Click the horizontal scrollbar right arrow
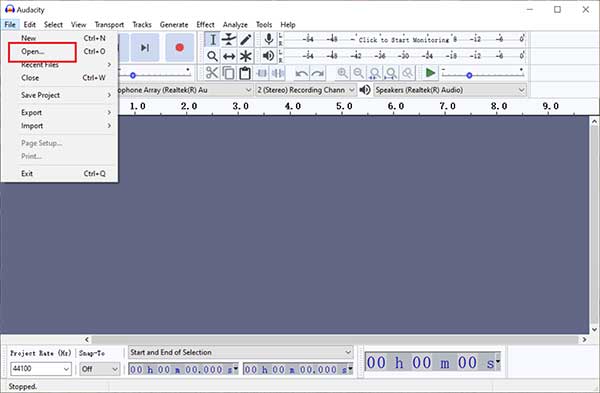 pos(584,339)
